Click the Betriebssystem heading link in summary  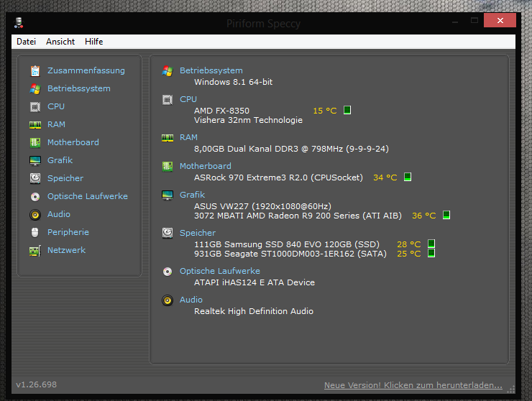[x=211, y=70]
